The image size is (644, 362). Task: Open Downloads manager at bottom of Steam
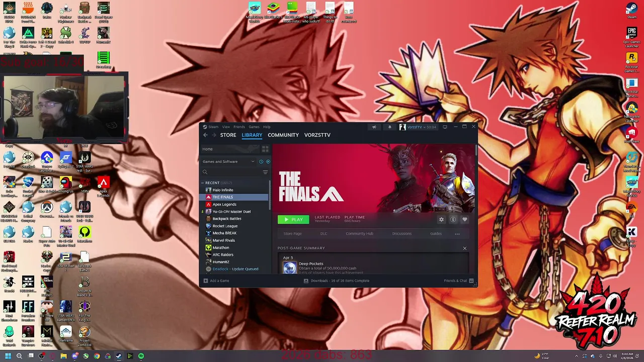pyautogui.click(x=337, y=281)
